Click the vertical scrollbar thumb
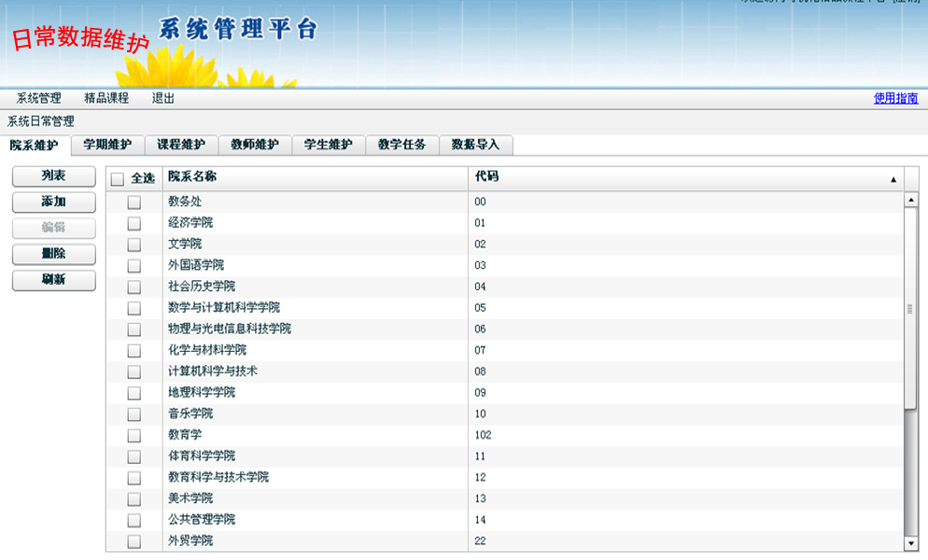928x560 pixels. 911,308
